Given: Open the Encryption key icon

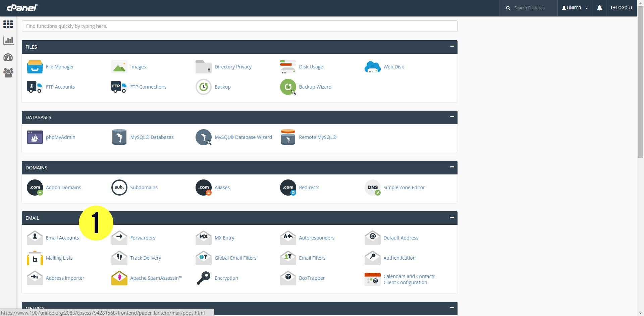Looking at the screenshot, I should pyautogui.click(x=203, y=278).
